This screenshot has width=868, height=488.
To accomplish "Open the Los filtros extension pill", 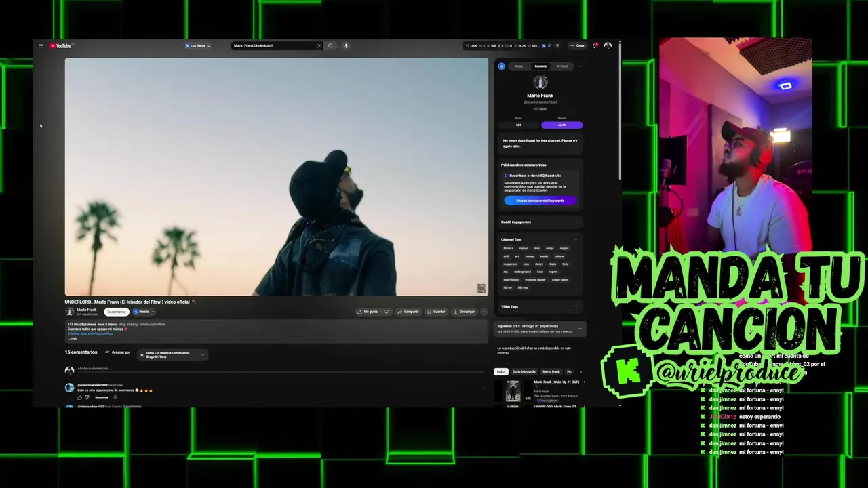I will 197,46.
